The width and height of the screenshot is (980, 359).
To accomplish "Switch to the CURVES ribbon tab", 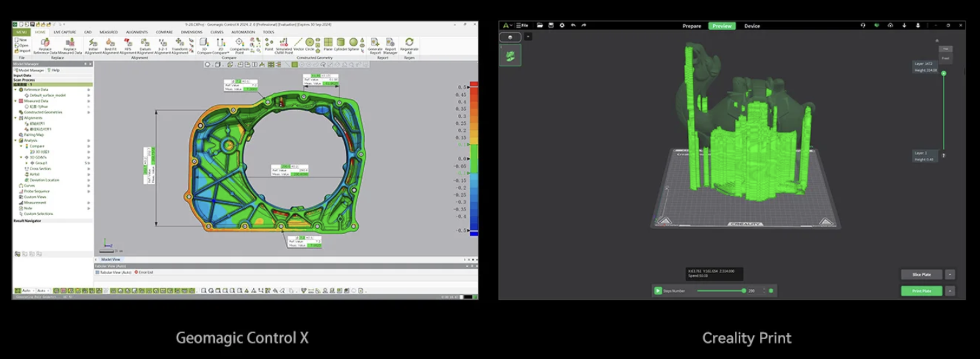I will [x=217, y=32].
